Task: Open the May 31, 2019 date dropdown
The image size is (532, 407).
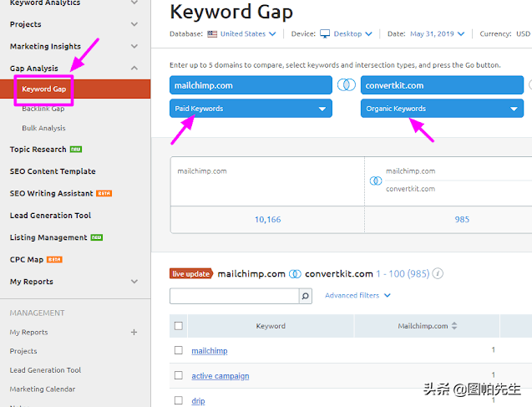Action: tap(437, 34)
